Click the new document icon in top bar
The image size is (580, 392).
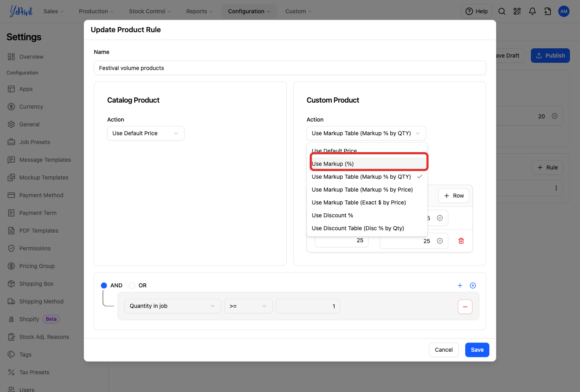coord(548,11)
